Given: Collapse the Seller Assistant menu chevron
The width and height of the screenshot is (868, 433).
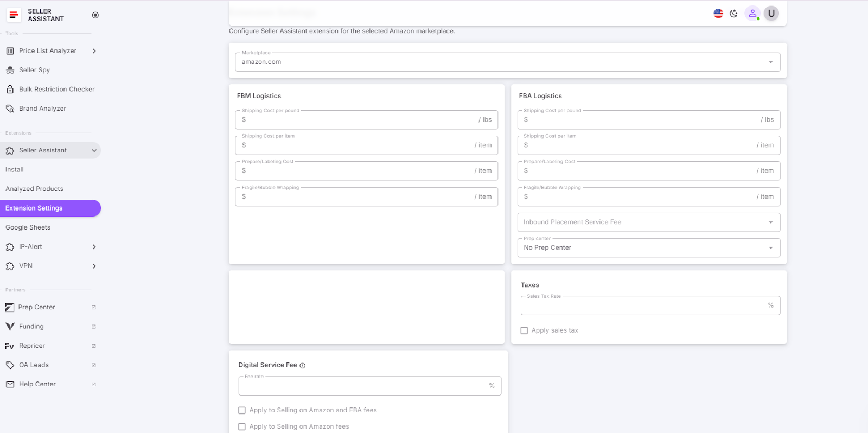Looking at the screenshot, I should coord(94,151).
